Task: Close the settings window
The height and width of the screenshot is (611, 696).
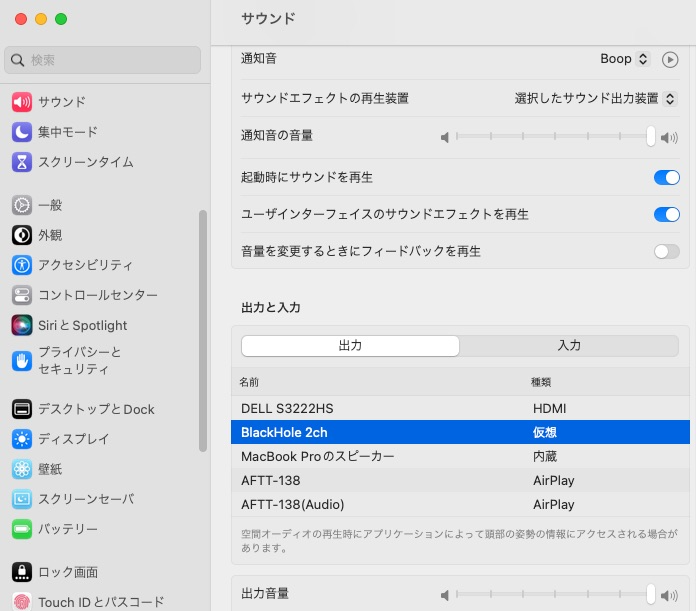Action: coord(21,19)
